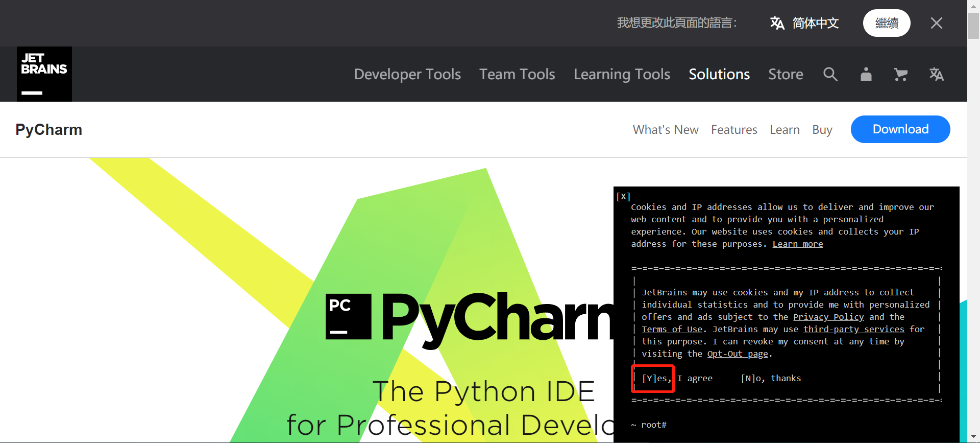Open the Learning Tools menu

[622, 74]
